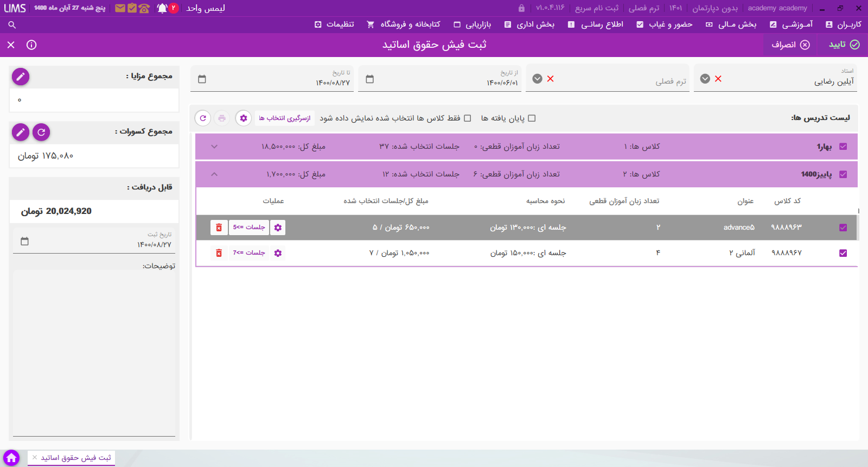Delete the آلمانی ۲ class row
Screen dimensions: 868x467
219,253
